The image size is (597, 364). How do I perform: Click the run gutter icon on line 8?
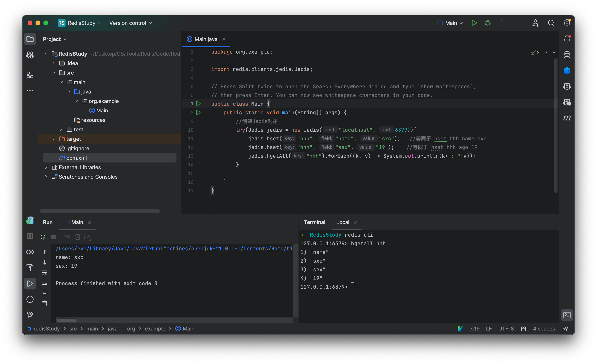(x=198, y=113)
